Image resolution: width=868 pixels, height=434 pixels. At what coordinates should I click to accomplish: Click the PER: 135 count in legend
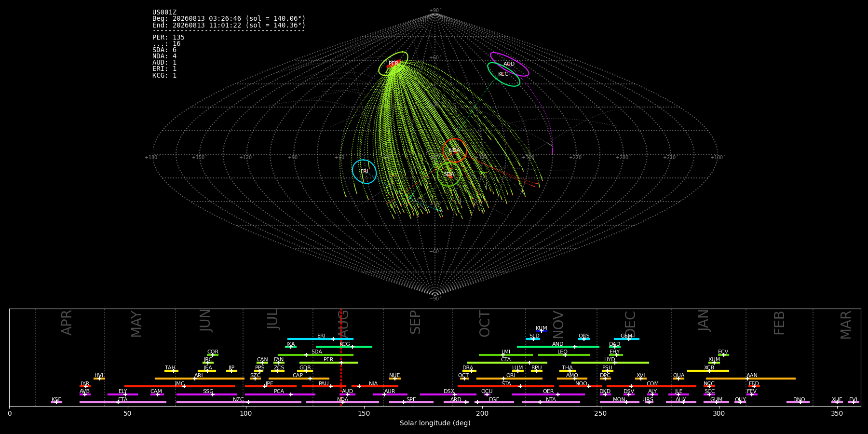click(168, 38)
